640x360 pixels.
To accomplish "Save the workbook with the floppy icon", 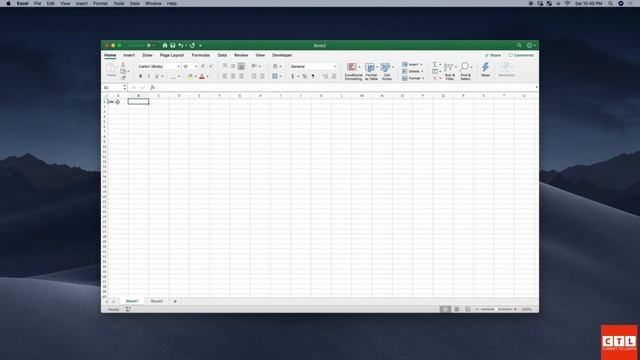I will tap(173, 45).
